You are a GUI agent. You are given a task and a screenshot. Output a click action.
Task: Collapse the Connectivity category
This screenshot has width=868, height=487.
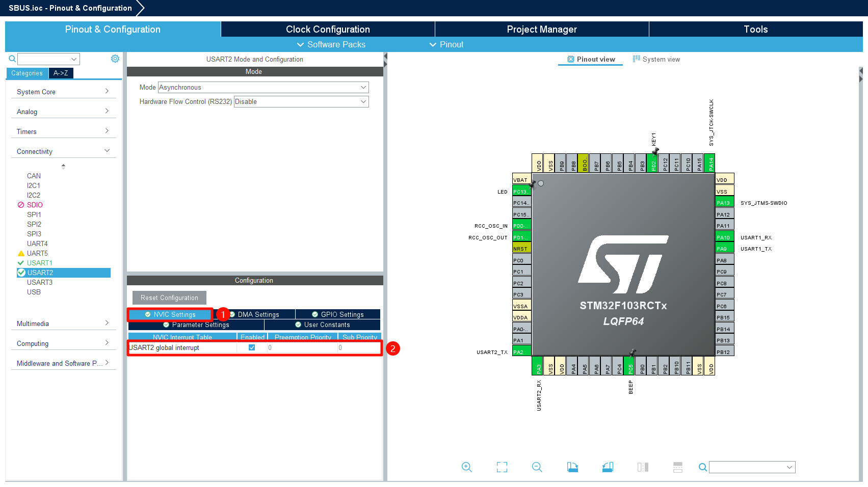pos(63,151)
